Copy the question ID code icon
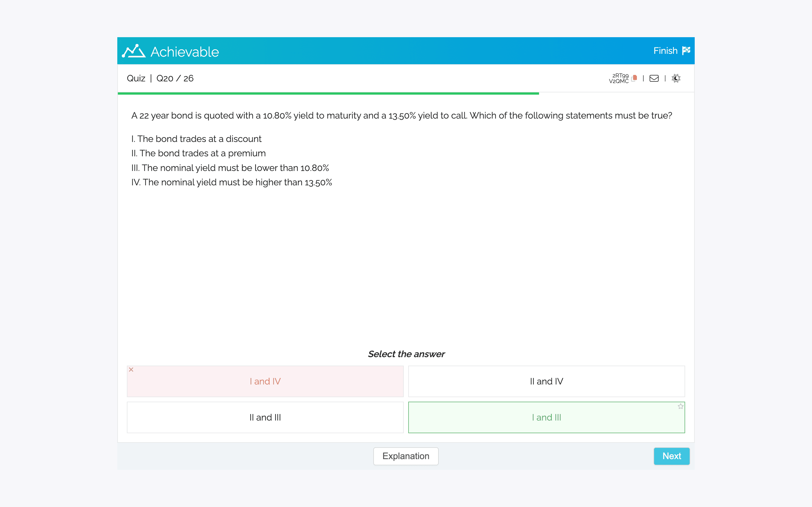Image resolution: width=812 pixels, height=507 pixels. coord(634,78)
